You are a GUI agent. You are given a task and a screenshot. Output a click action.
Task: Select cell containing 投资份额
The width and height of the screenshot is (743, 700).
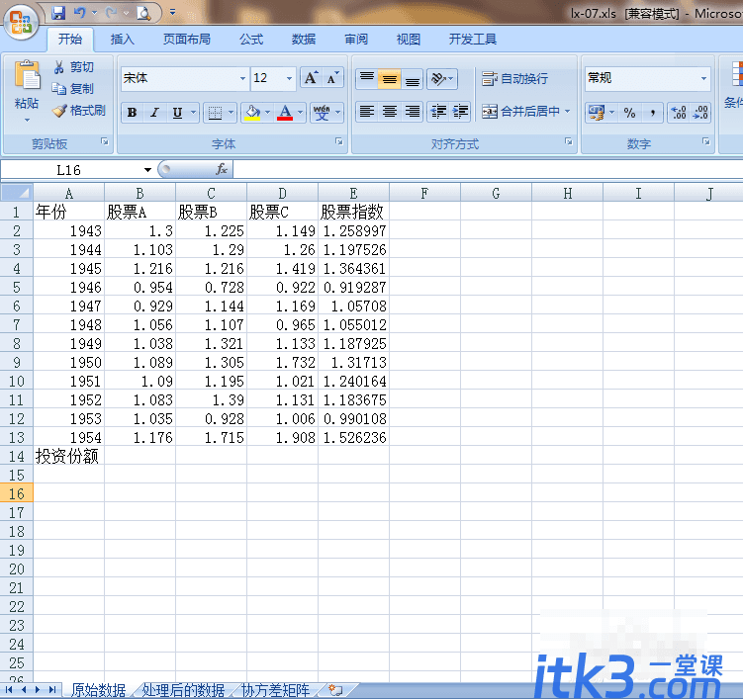click(x=68, y=456)
